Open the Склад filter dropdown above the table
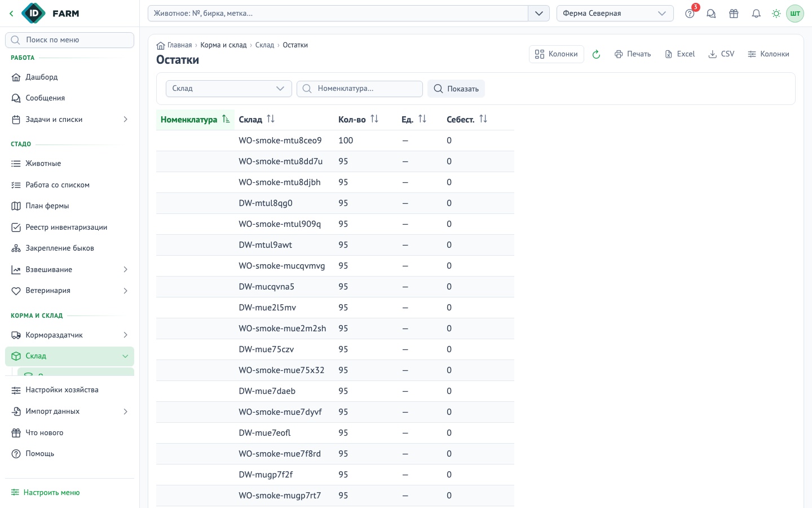Image resolution: width=812 pixels, height=508 pixels. tap(228, 89)
